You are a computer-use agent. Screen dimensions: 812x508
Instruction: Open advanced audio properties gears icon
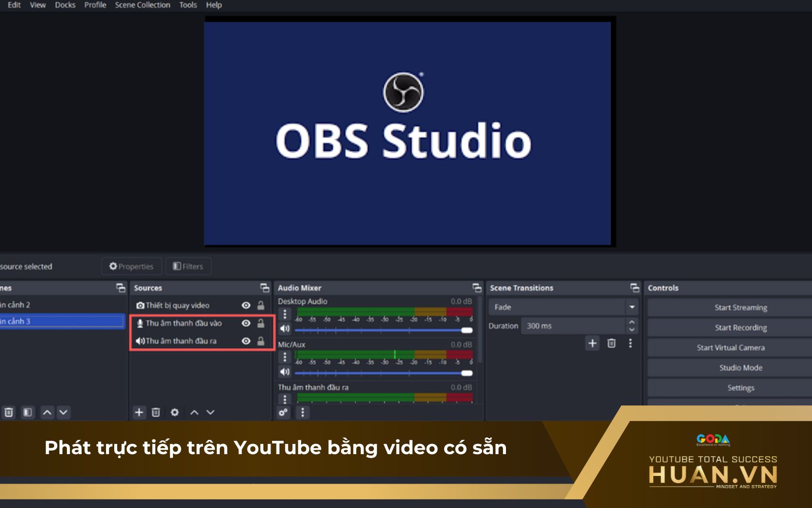point(283,412)
